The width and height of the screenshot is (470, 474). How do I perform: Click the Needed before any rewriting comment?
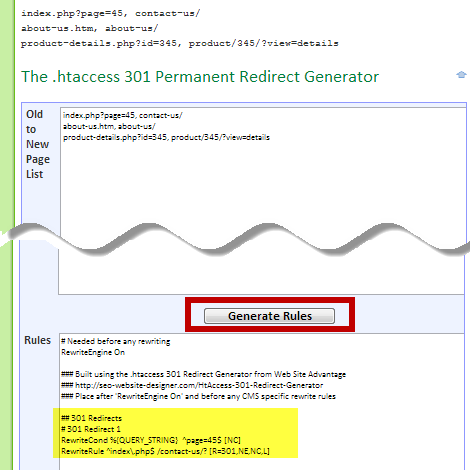[116, 341]
